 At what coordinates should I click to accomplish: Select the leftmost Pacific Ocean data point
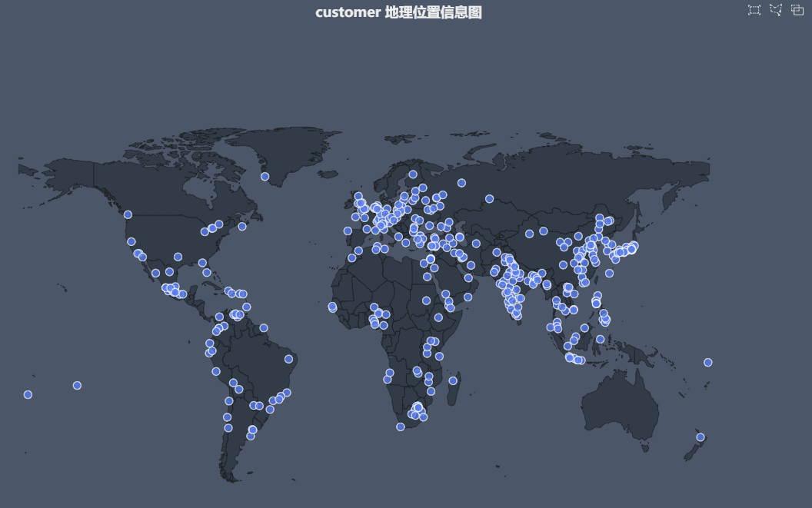click(x=28, y=395)
